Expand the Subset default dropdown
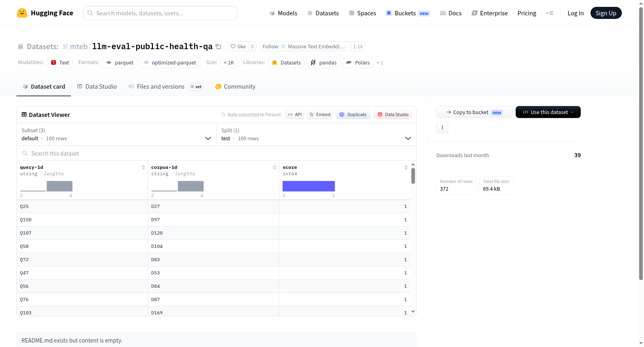Image resolution: width=644 pixels, height=347 pixels. click(x=116, y=134)
